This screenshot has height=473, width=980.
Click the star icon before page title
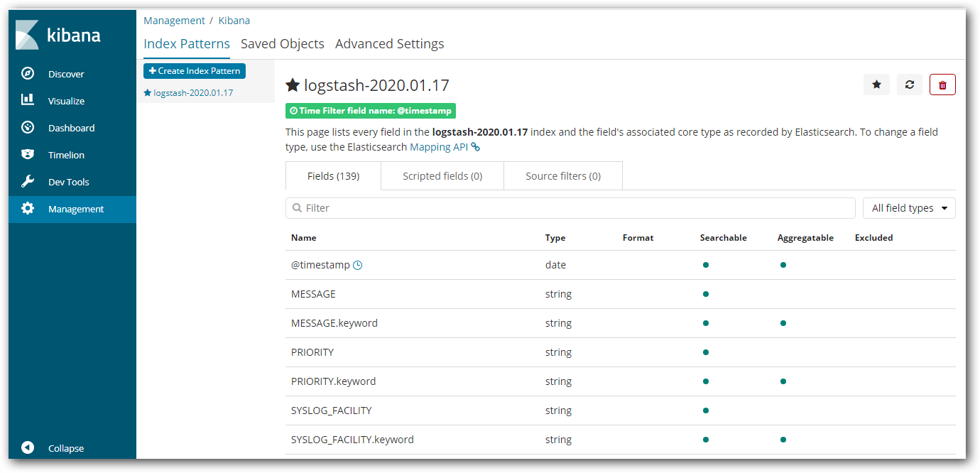click(293, 85)
